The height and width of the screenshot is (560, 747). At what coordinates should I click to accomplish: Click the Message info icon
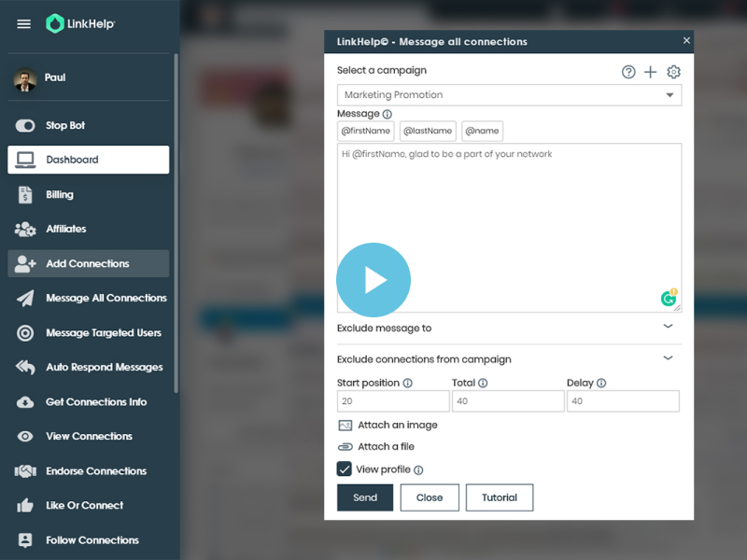click(388, 114)
